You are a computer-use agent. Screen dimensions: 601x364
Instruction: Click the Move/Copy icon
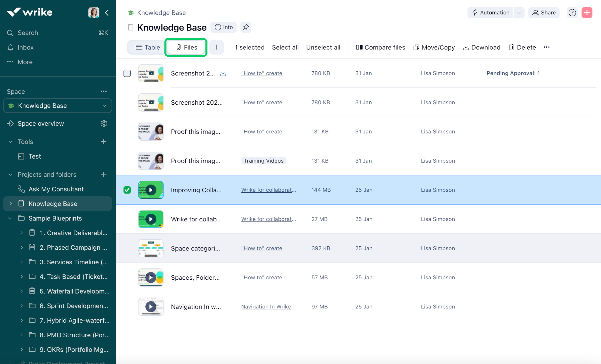(416, 47)
